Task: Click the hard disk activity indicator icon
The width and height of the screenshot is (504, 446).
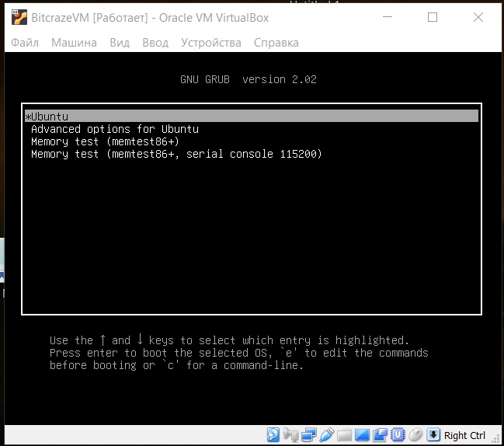Action: (273, 435)
